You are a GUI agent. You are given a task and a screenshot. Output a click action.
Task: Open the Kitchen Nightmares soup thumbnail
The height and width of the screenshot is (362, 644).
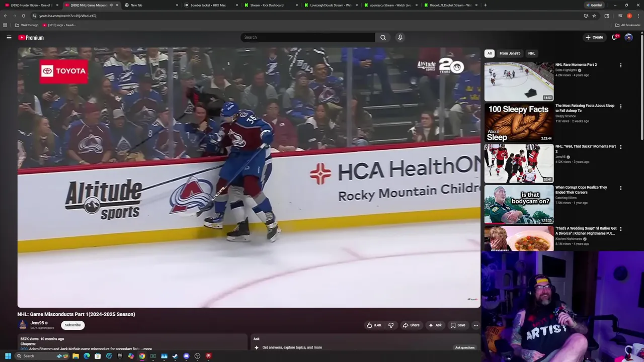click(x=519, y=238)
